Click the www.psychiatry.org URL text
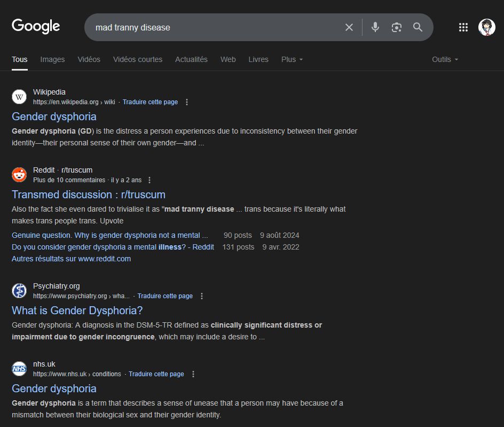The width and height of the screenshot is (504, 427). click(x=81, y=296)
